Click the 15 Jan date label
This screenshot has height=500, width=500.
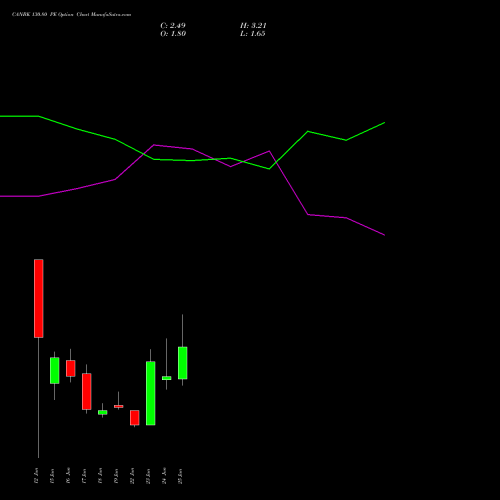pyautogui.click(x=52, y=476)
